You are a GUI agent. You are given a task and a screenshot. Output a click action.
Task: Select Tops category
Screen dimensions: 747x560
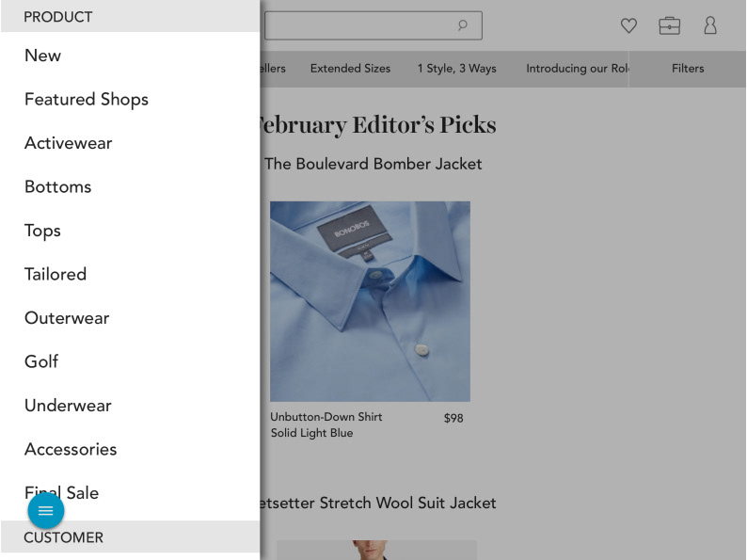(42, 231)
